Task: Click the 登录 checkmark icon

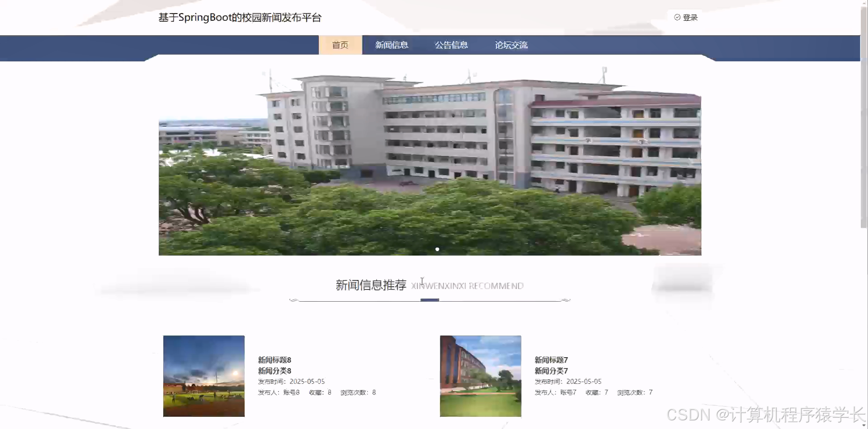Action: click(x=677, y=17)
